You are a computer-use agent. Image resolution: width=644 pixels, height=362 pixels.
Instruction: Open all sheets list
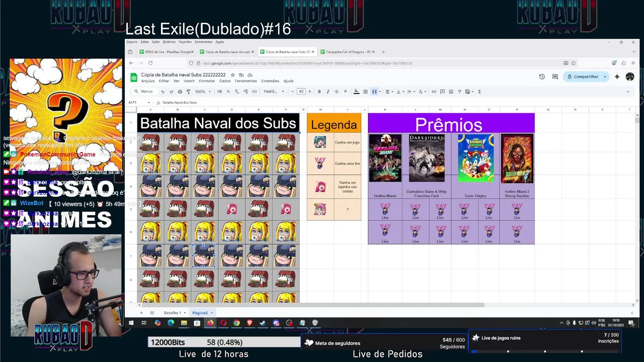coord(152,313)
